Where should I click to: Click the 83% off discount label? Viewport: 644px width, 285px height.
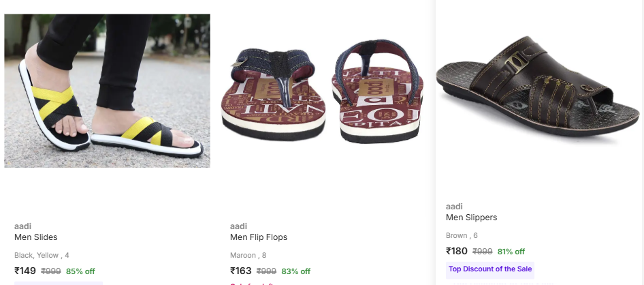point(296,271)
